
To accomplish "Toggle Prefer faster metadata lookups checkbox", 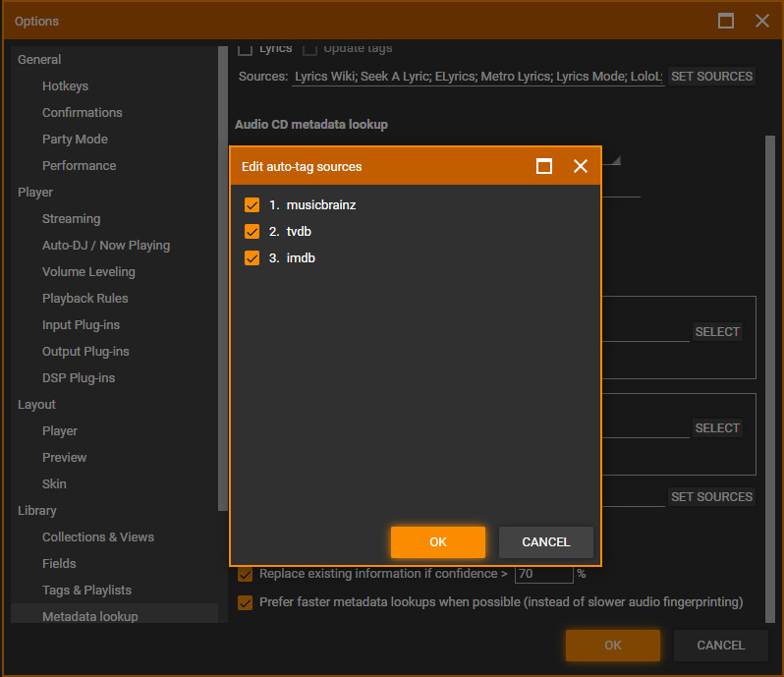I will (246, 602).
